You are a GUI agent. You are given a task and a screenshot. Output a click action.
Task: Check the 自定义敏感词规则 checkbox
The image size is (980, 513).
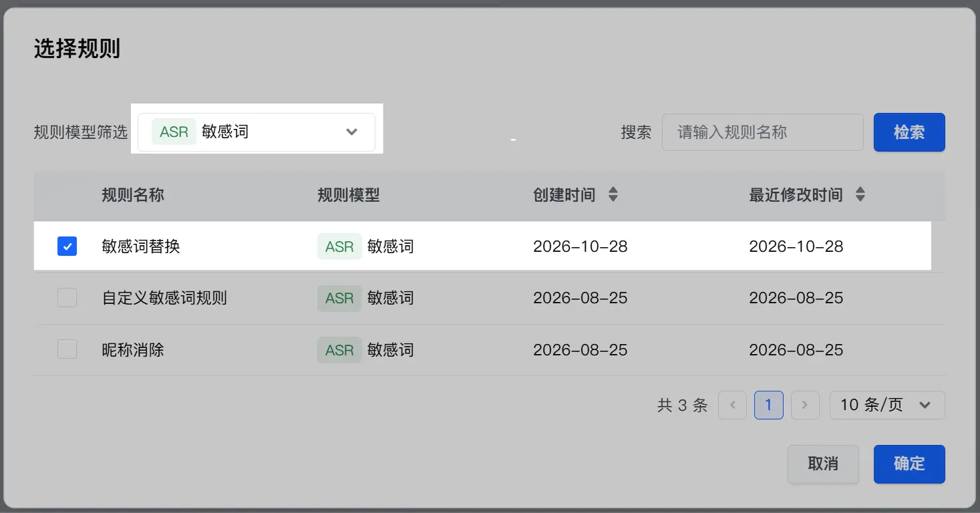(67, 298)
